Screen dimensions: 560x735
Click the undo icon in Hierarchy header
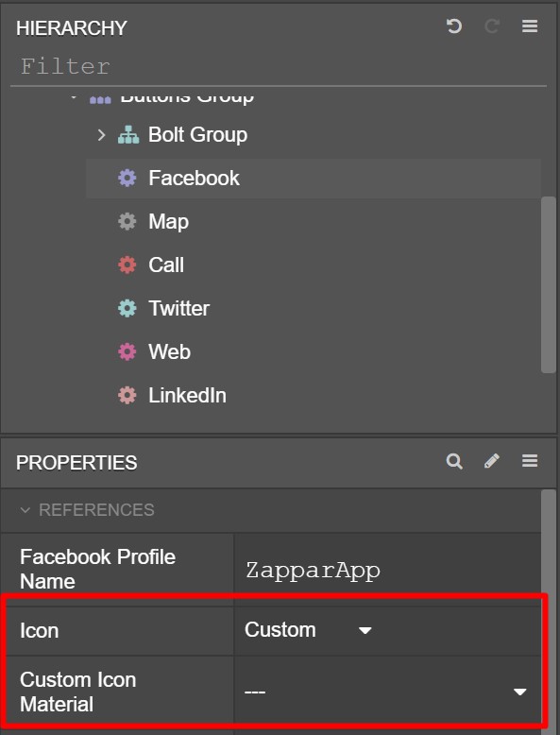pyautogui.click(x=453, y=26)
